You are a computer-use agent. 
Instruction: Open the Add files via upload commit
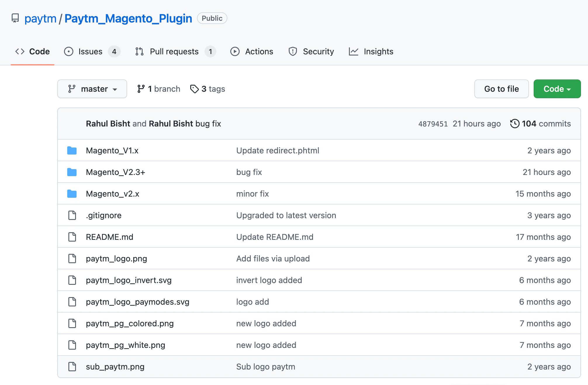[273, 259]
